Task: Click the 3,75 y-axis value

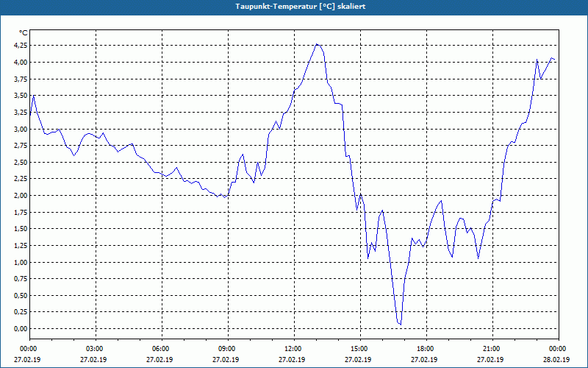Action: [21, 79]
